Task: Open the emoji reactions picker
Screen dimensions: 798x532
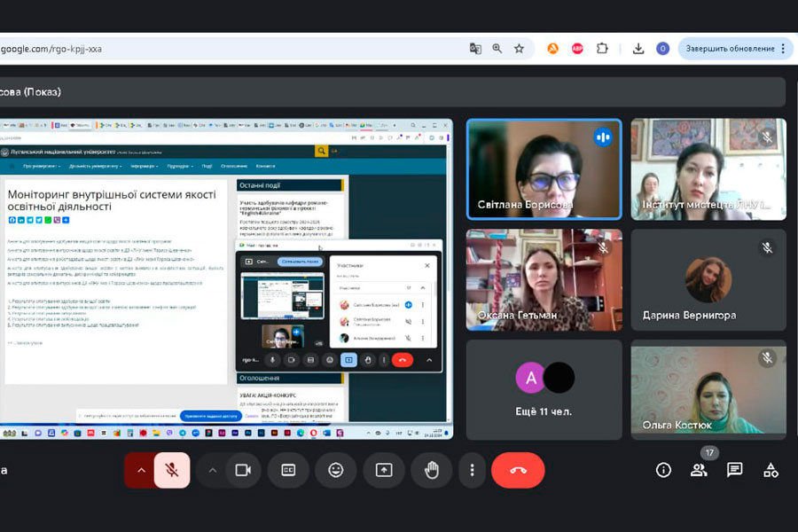Action: 336,470
